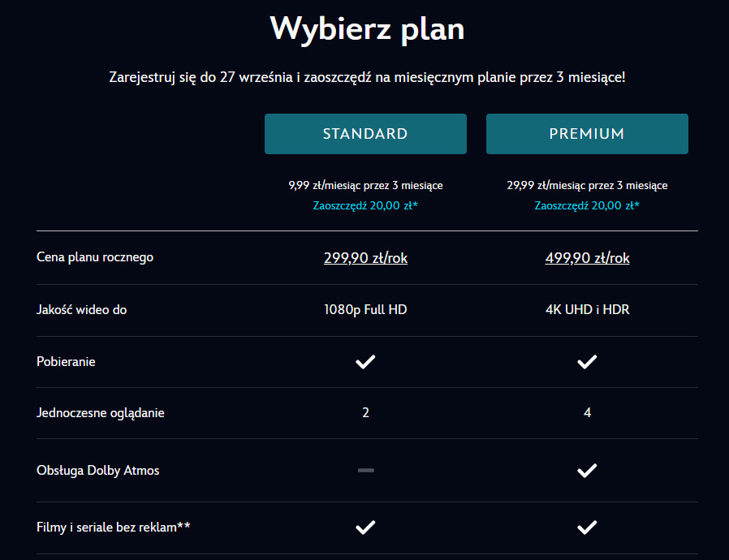This screenshot has height=560, width=729.
Task: Click the 'Filmy i seriale bez reklam**' label
Action: coord(114,528)
